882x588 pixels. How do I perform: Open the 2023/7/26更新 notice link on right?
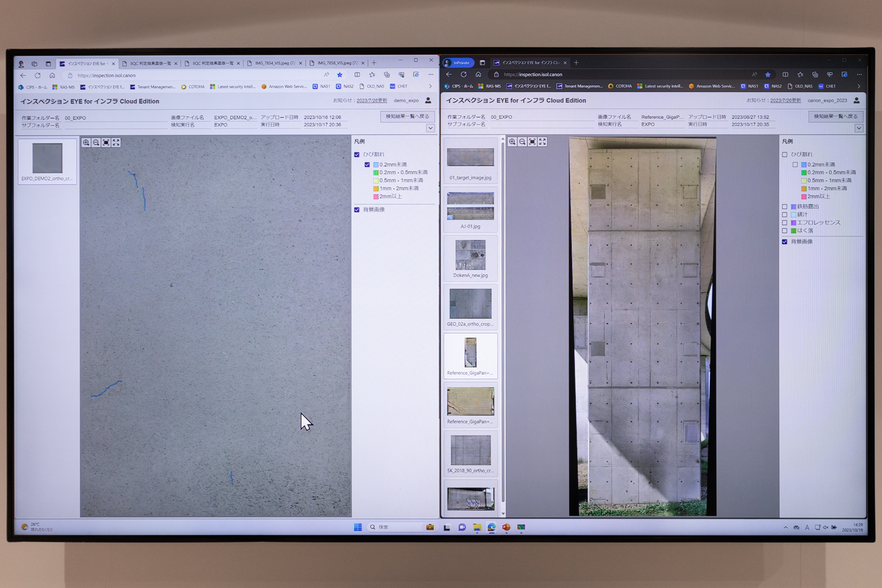click(785, 100)
